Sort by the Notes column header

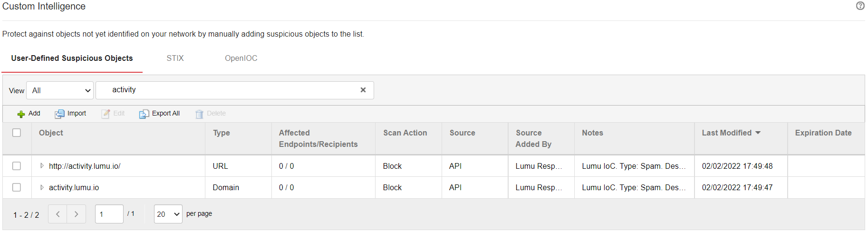click(x=592, y=133)
